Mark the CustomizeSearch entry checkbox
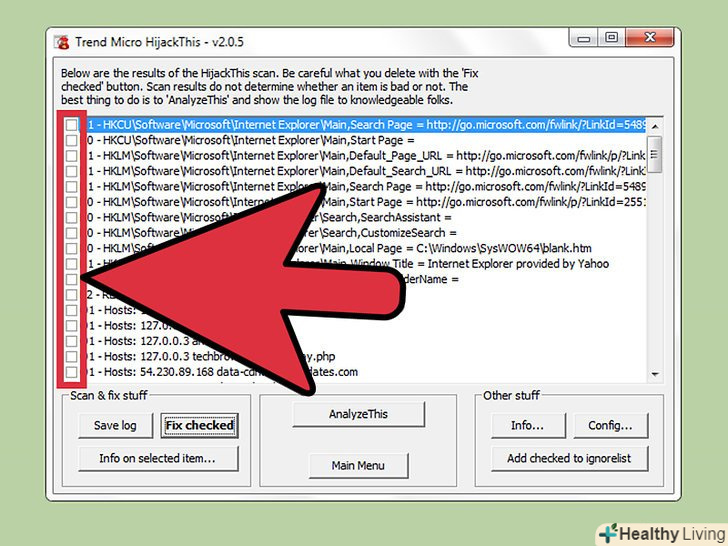Viewport: 728px width, 546px height. [x=71, y=233]
